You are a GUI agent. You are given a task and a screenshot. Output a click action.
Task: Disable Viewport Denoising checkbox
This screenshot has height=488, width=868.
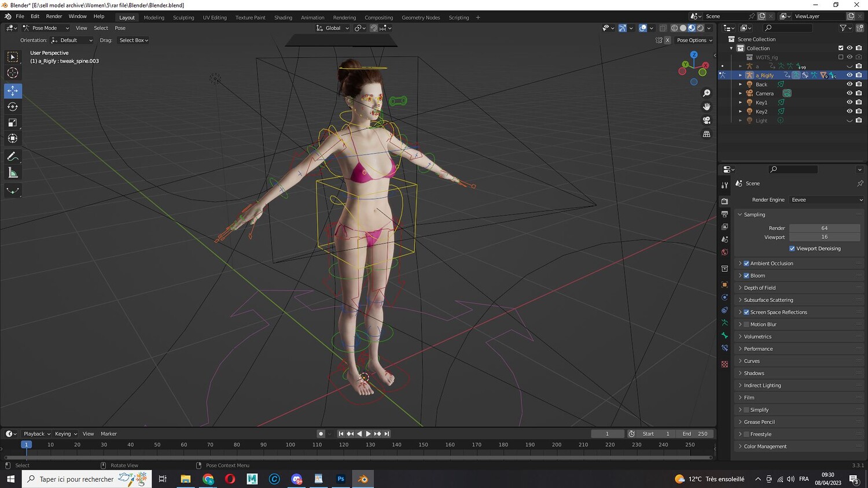[792, 249]
